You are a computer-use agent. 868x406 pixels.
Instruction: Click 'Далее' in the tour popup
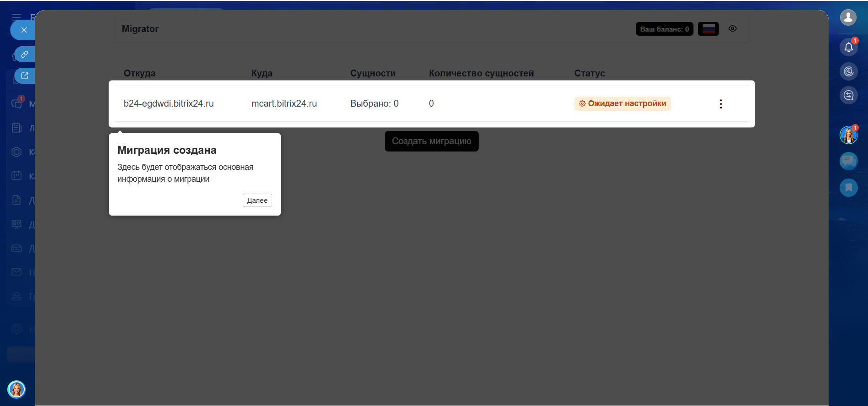[x=257, y=200]
